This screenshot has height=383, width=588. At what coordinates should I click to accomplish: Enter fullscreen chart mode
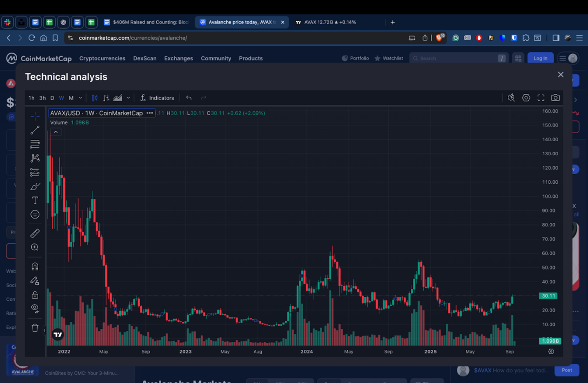[x=541, y=97]
